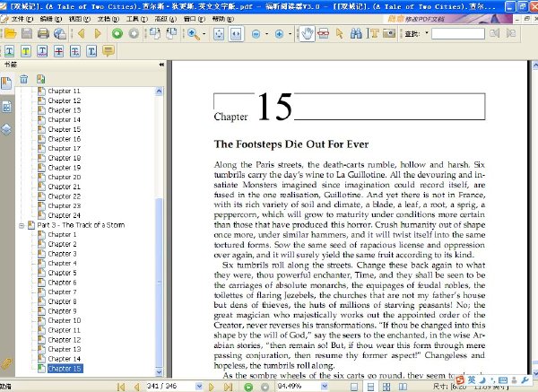Viewport: 538px width, 392px height.
Task: Go to next page in status bar
Action: pos(212,387)
